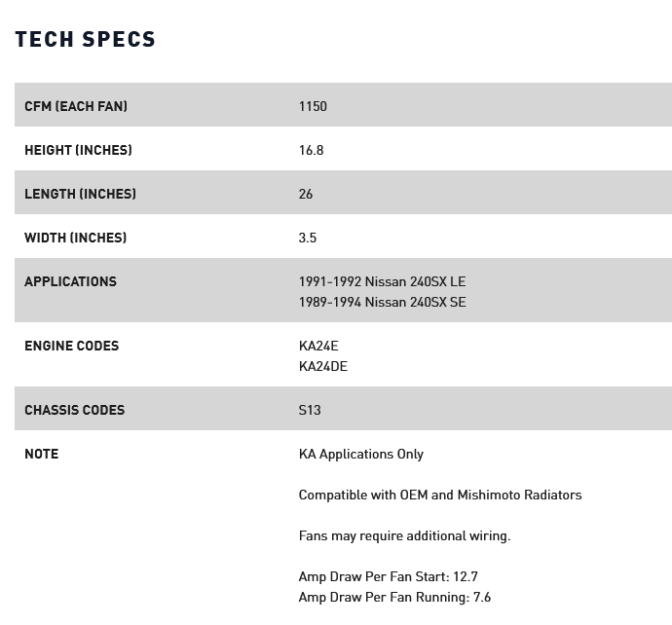Select the S13 chassis code
This screenshot has height=625, width=672.
pos(310,410)
